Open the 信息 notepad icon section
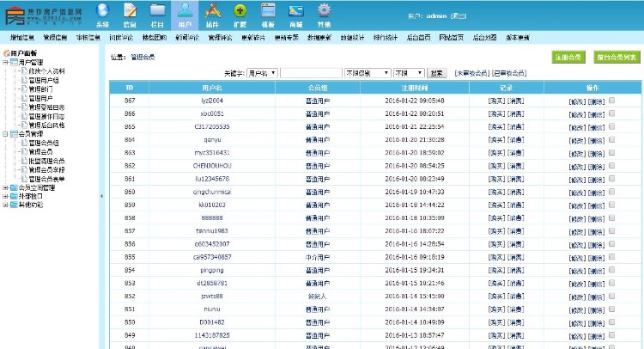 (x=130, y=15)
